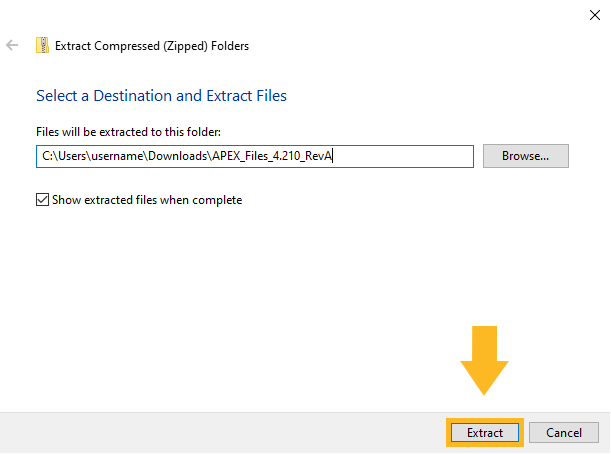Screen dimensions: 611x454
Task: Place cursor after "RevA" in path
Action: [x=332, y=156]
